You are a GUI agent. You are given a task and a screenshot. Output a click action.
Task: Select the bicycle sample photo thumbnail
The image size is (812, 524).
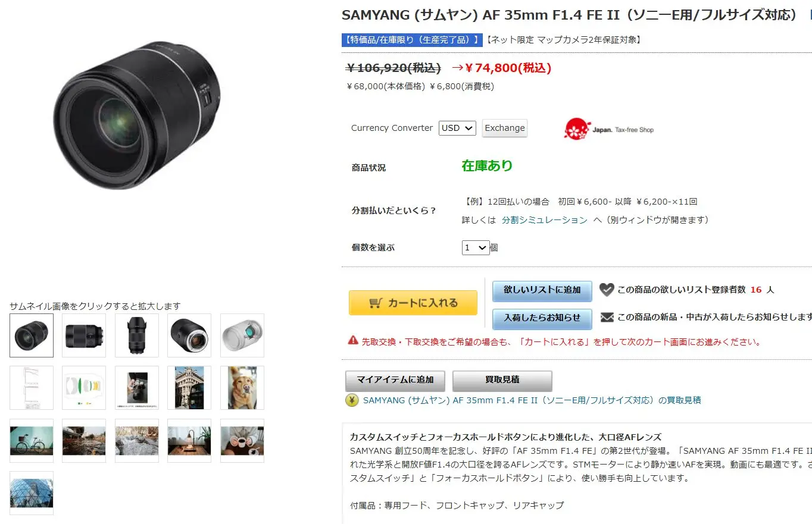click(32, 441)
